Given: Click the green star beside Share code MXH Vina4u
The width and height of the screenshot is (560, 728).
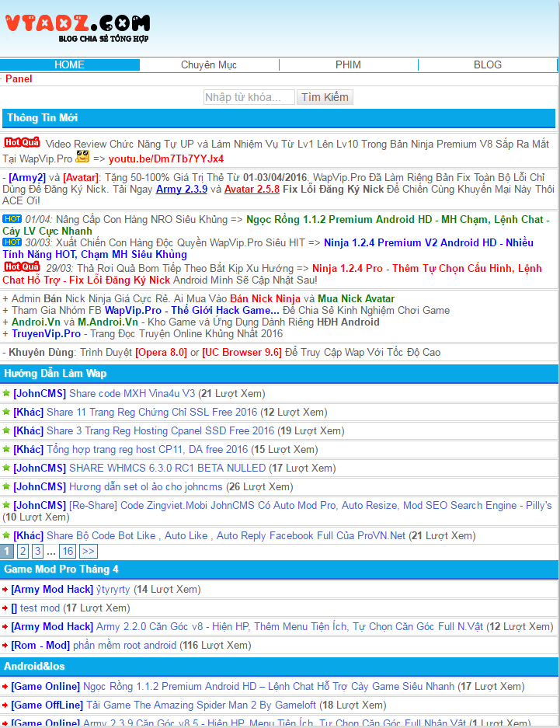Looking at the screenshot, I should click(6, 393).
